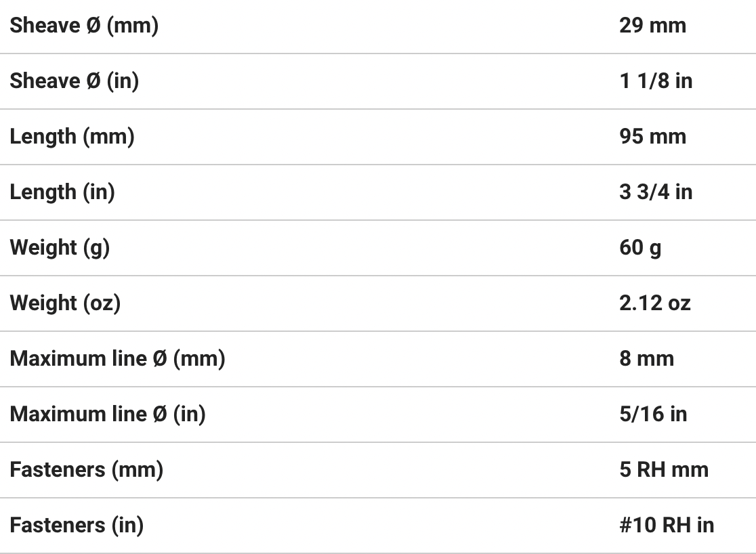
Task: Click the "Weight (oz)" row label
Action: click(65, 303)
